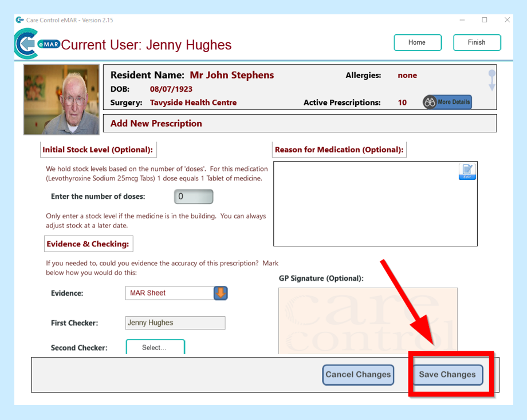
Task: Click the Edit icon in the reason box
Action: [x=467, y=171]
